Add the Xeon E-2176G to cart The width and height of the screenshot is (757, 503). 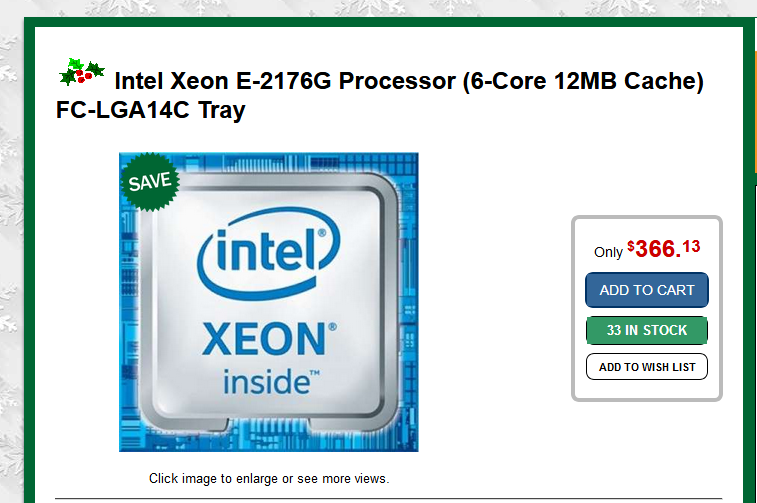click(647, 290)
